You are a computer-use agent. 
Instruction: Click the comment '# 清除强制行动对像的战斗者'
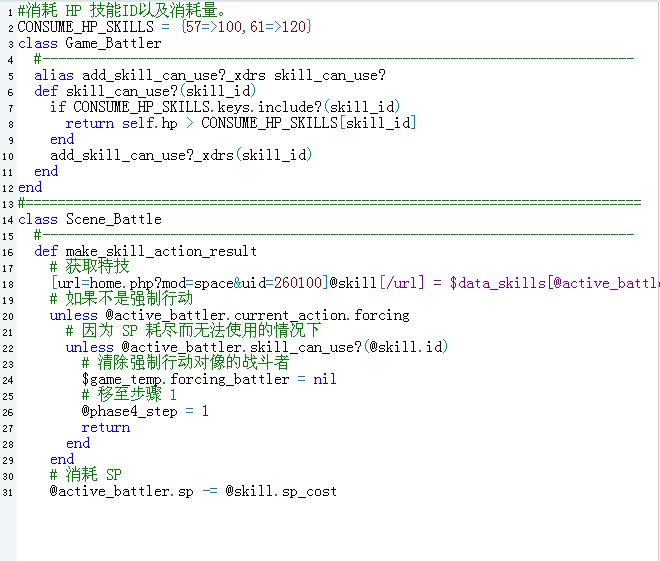[x=185, y=363]
